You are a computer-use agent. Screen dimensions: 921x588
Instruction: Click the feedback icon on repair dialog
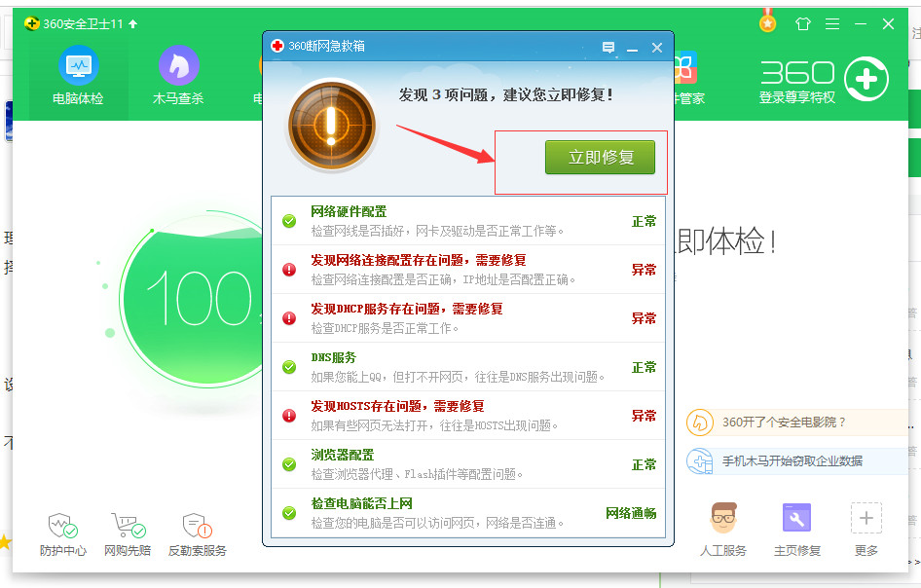coord(608,47)
